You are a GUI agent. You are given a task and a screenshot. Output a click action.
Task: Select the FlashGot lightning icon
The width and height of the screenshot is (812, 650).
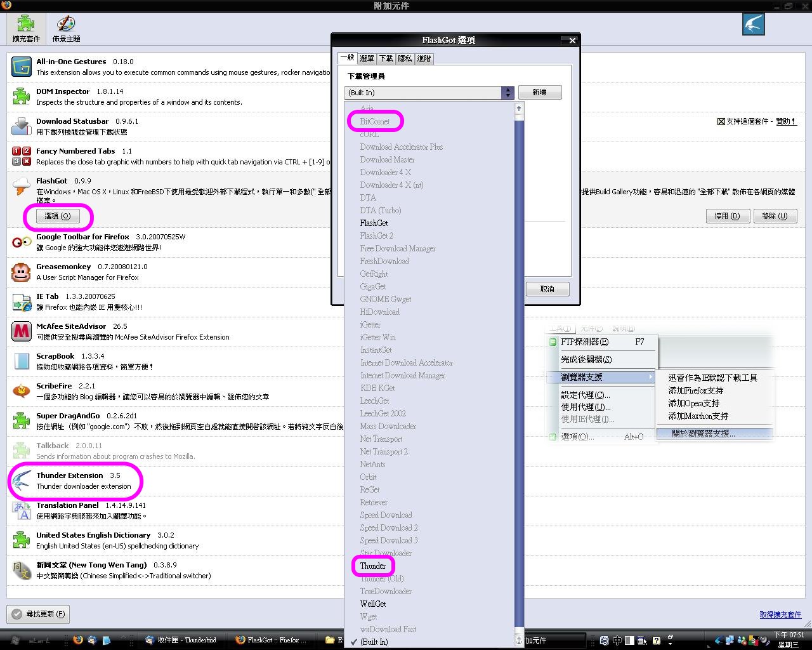pyautogui.click(x=22, y=186)
